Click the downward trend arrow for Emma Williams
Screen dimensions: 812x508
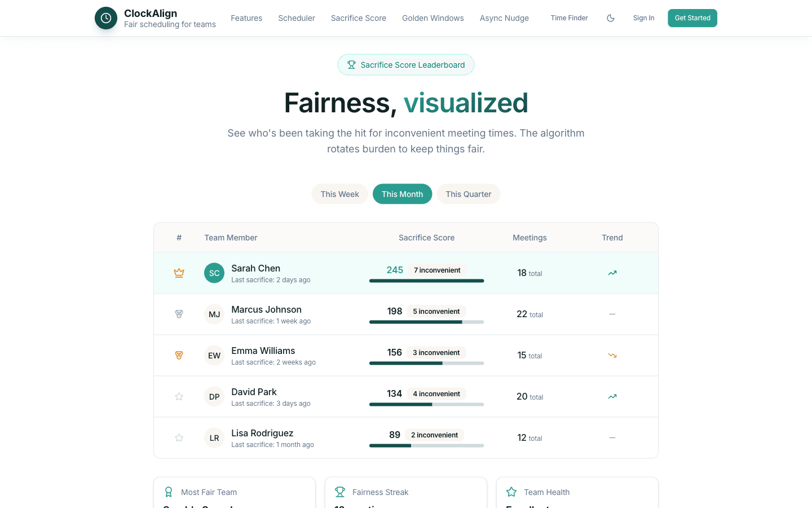tap(612, 355)
